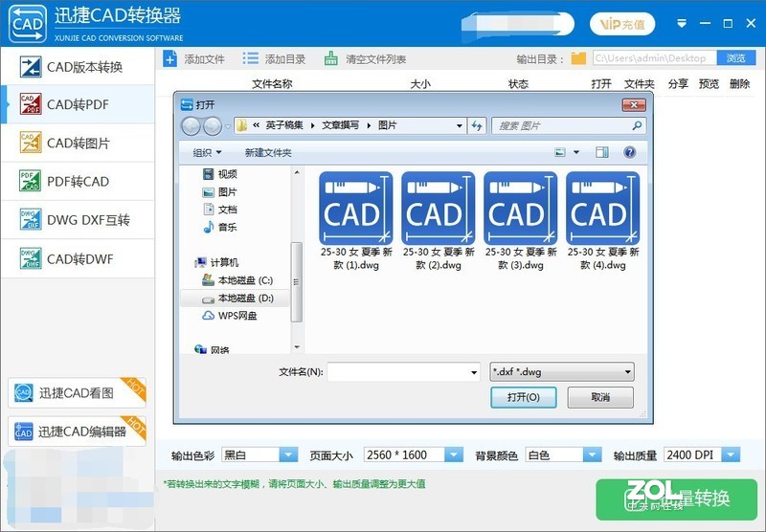Screen dimensions: 766x532
Task: Click the VIP充值 button
Action: 621,24
